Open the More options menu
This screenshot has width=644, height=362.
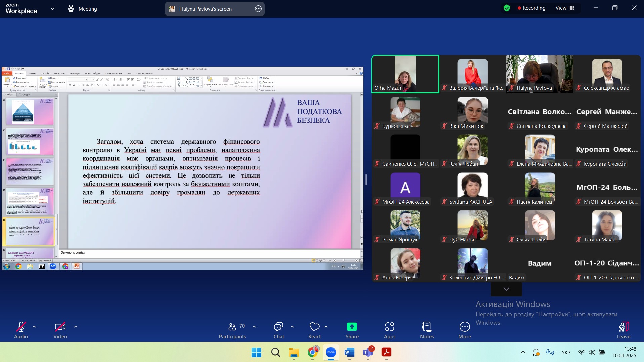(465, 330)
